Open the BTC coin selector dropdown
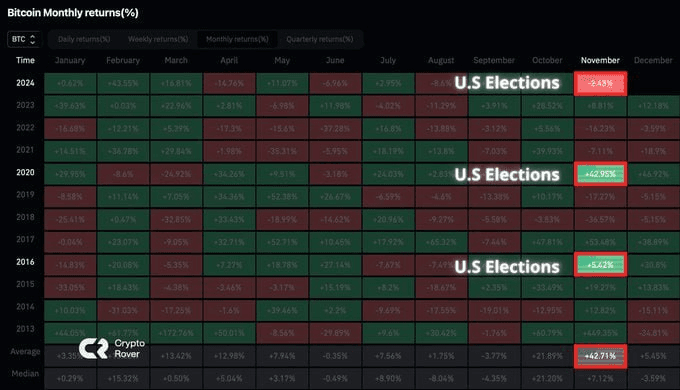Screen dimensions: 680x390 click(24, 39)
